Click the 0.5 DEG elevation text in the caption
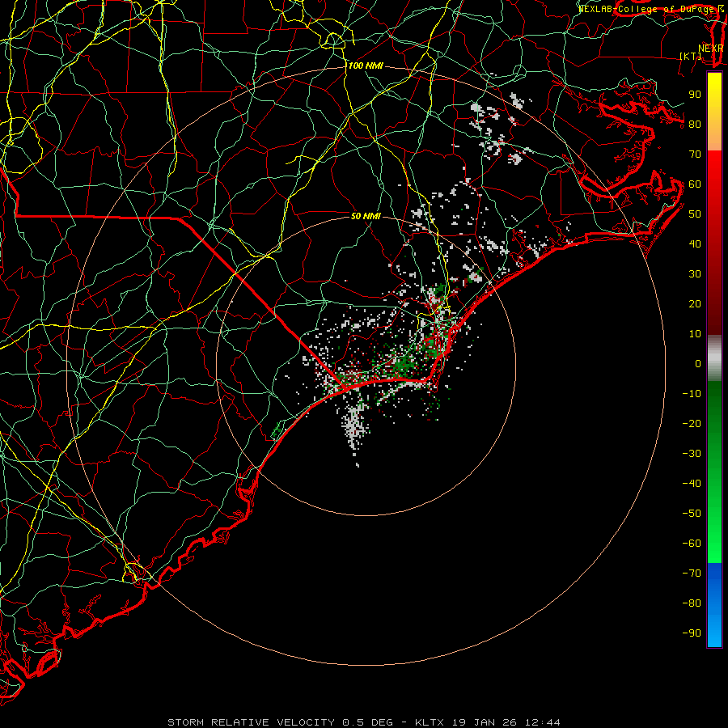The image size is (728, 728). pos(368,722)
